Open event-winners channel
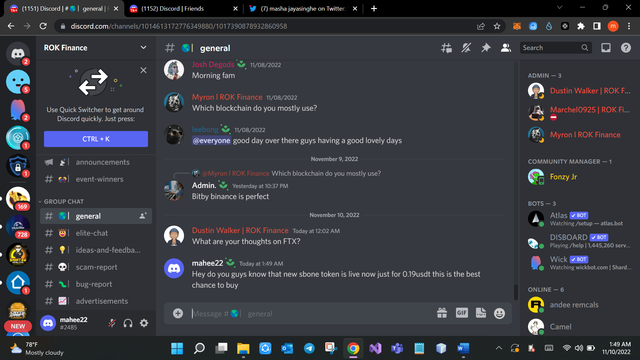The width and height of the screenshot is (640, 360). coord(96,179)
